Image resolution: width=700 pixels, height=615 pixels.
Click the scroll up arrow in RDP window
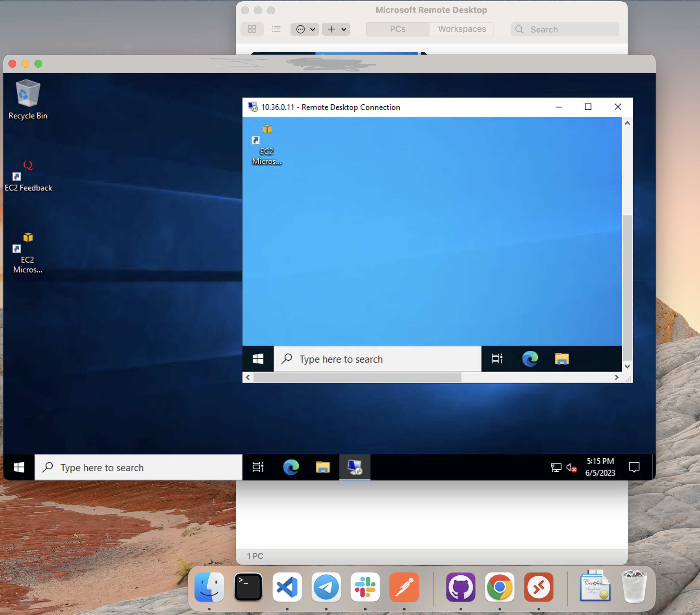tap(627, 123)
